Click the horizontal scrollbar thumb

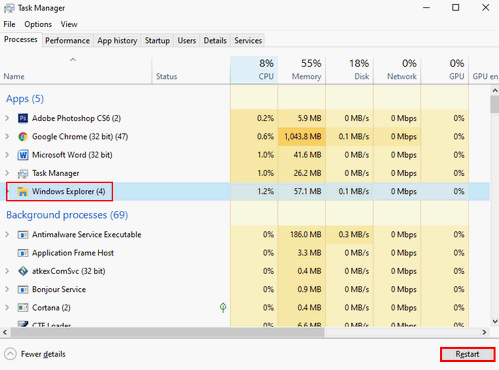pyautogui.click(x=168, y=332)
